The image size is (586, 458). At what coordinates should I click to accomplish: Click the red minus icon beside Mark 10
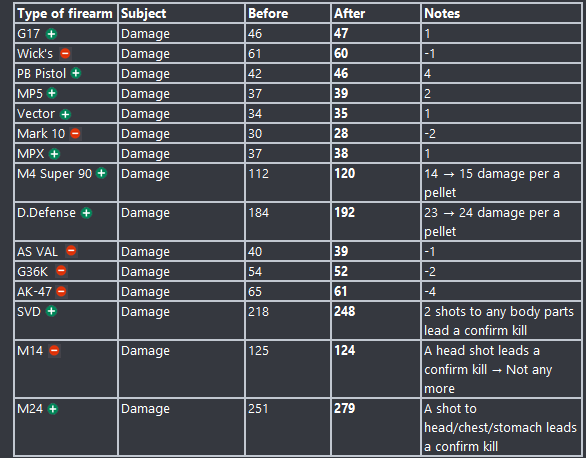pos(75,133)
